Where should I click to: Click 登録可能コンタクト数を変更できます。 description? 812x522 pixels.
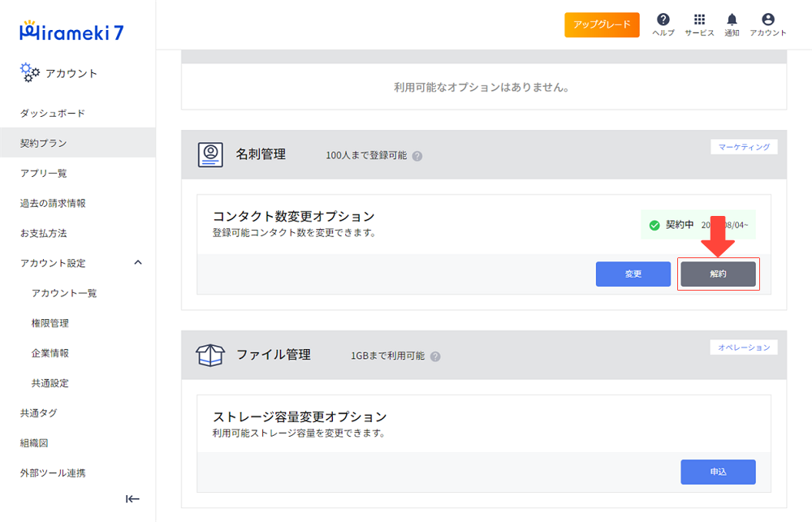294,233
